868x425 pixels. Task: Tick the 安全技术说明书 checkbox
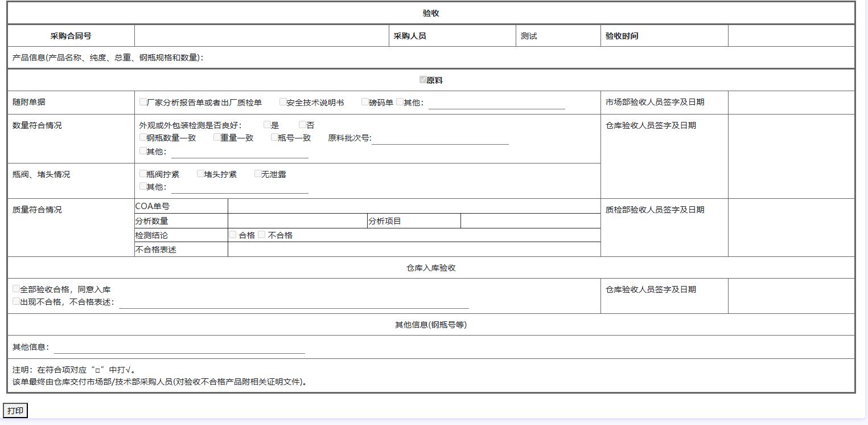click(283, 102)
